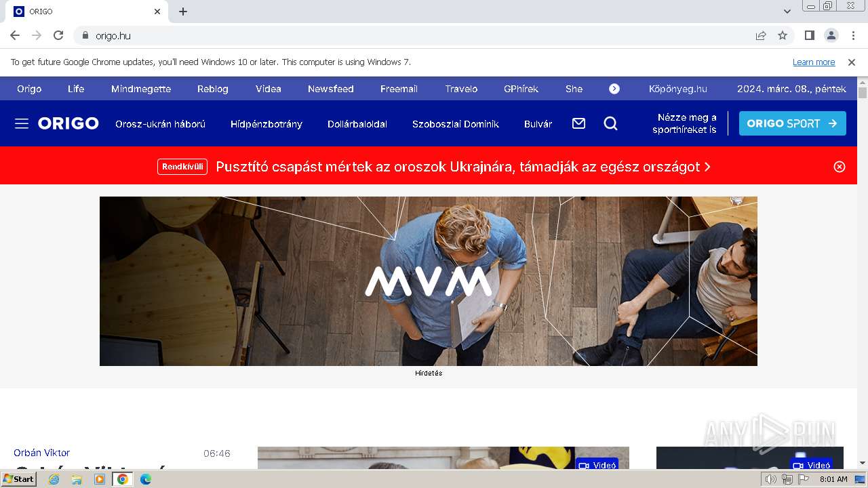The image size is (868, 488).
Task: Open the Videa section
Action: (x=269, y=89)
